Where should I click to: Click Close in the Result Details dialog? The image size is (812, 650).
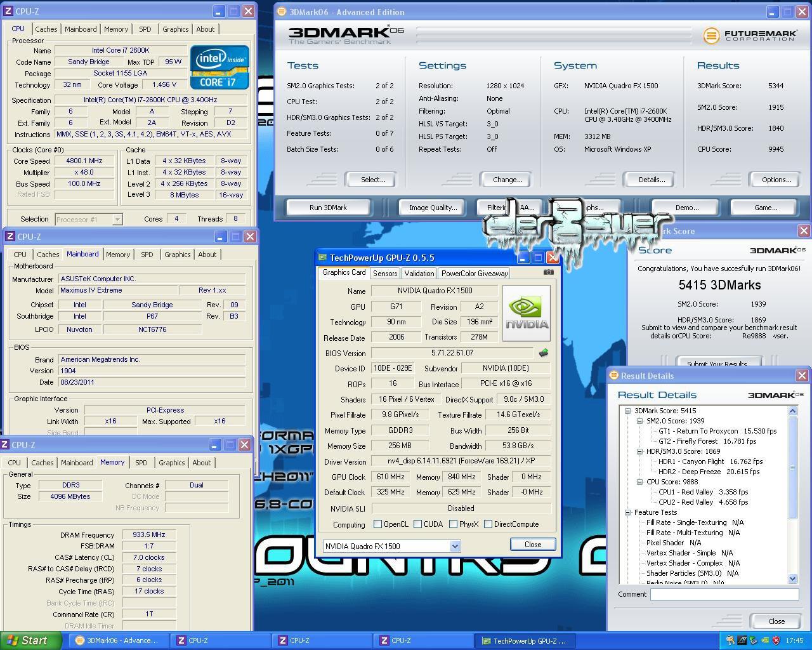pyautogui.click(x=776, y=621)
